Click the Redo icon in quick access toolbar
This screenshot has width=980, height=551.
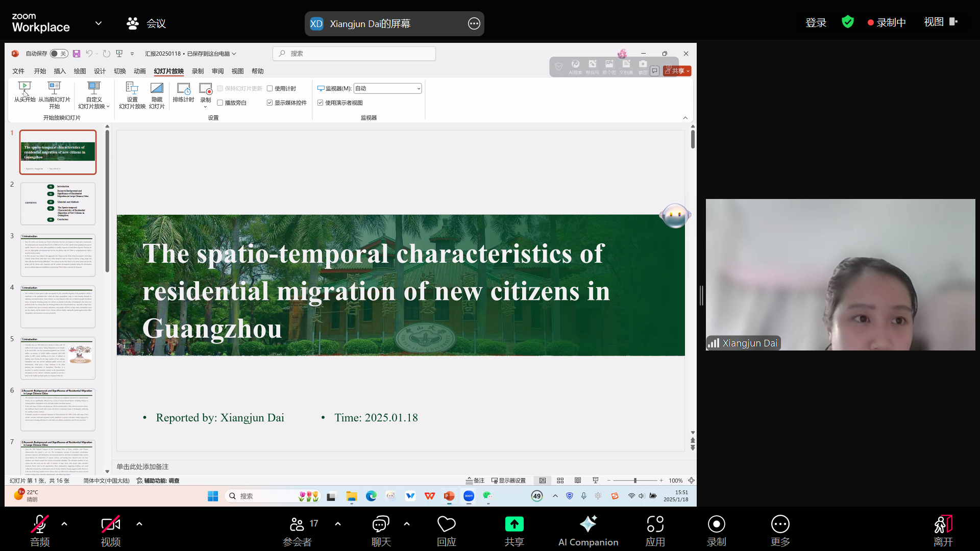coord(106,54)
